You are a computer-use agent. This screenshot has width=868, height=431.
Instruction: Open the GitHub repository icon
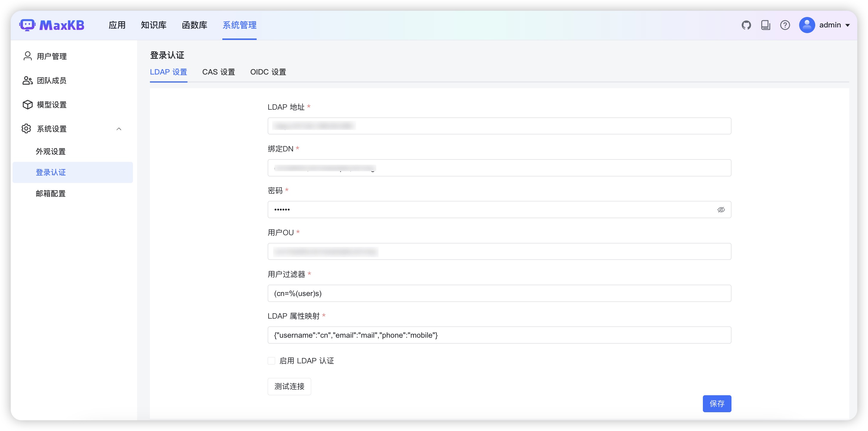pyautogui.click(x=746, y=25)
